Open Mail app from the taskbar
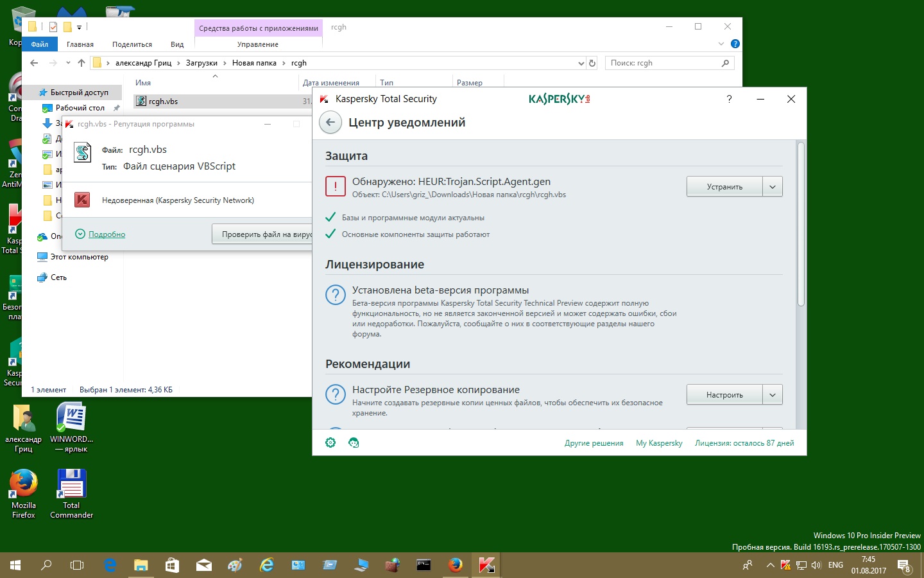This screenshot has height=578, width=924. click(x=203, y=565)
